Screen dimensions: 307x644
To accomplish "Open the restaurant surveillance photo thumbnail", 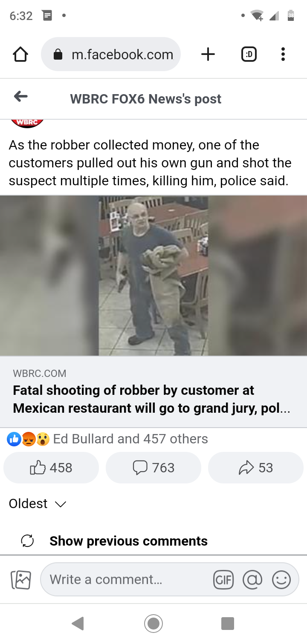I will (153, 276).
